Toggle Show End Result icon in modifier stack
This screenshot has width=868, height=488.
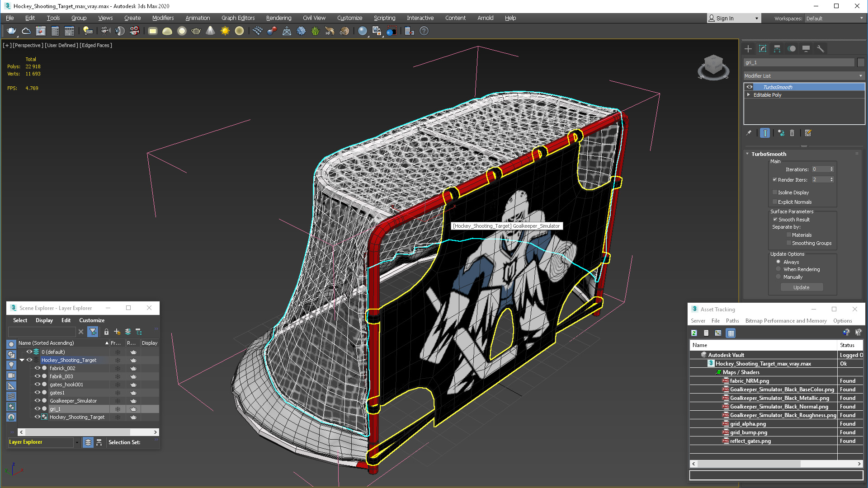(765, 133)
